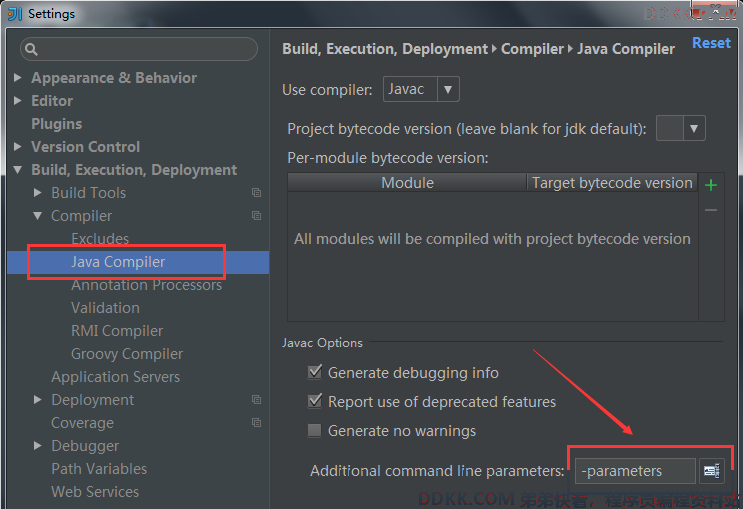Uncheck Report use of deprecated features
The width and height of the screenshot is (743, 509).
point(315,401)
